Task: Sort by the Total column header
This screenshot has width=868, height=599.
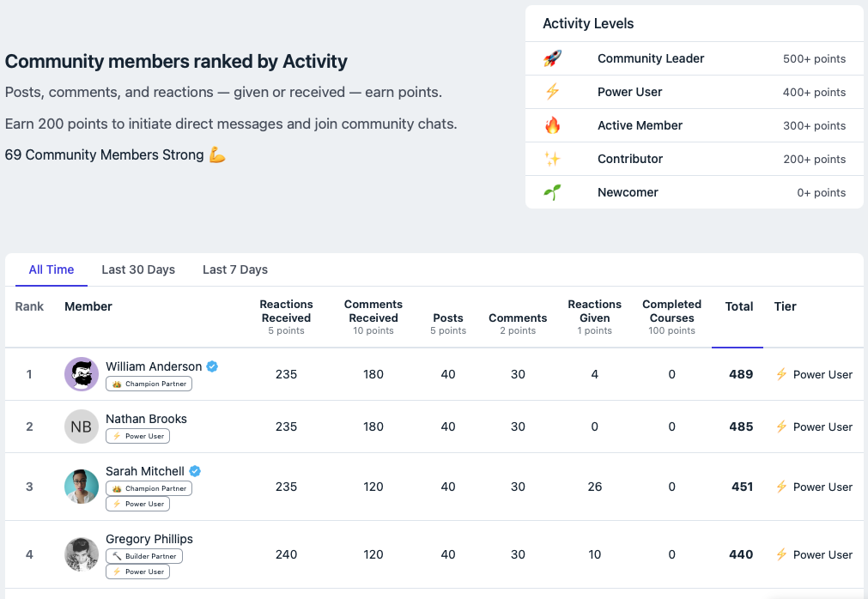Action: [739, 306]
